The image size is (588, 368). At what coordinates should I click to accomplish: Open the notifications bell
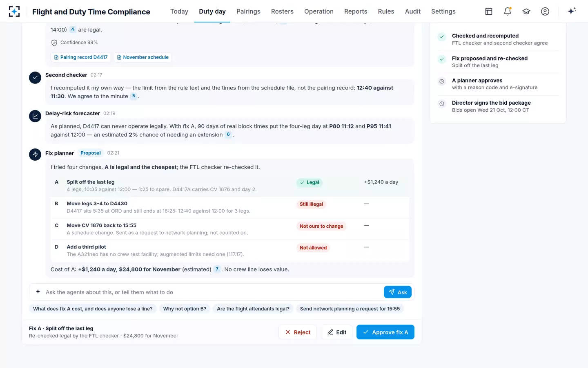click(x=508, y=11)
